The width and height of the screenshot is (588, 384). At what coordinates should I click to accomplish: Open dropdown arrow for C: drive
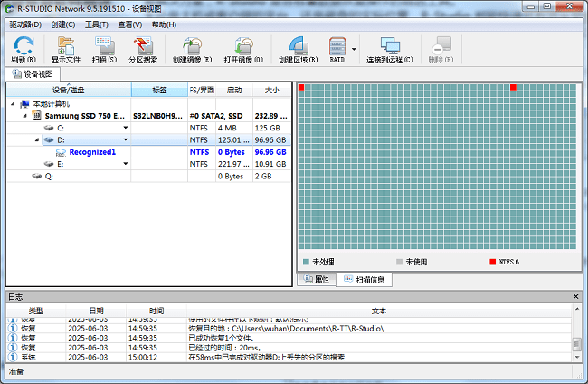pos(126,128)
